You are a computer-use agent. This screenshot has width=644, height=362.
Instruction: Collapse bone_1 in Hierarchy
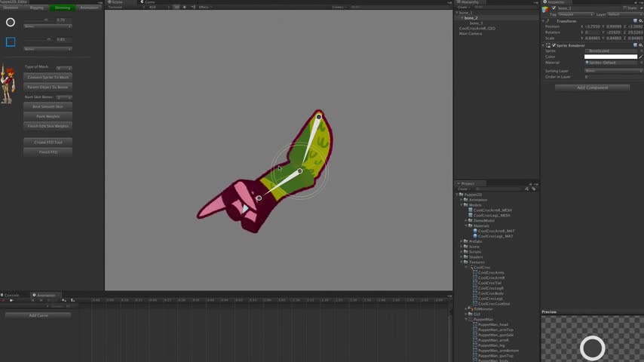pyautogui.click(x=457, y=13)
